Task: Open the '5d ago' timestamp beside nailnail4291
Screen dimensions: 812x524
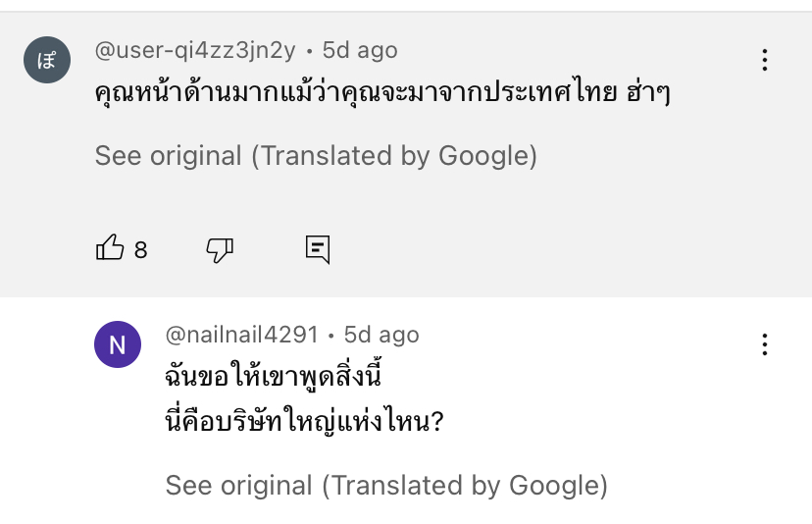Action: (x=381, y=335)
